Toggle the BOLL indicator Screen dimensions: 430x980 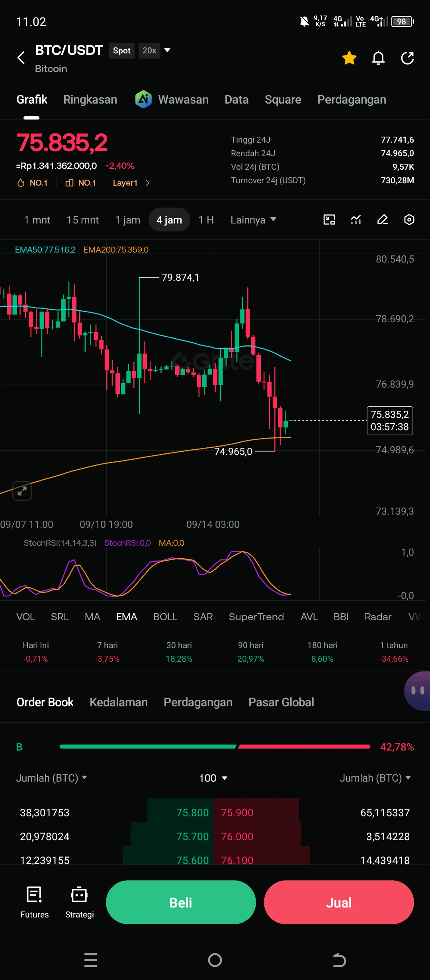click(x=165, y=617)
